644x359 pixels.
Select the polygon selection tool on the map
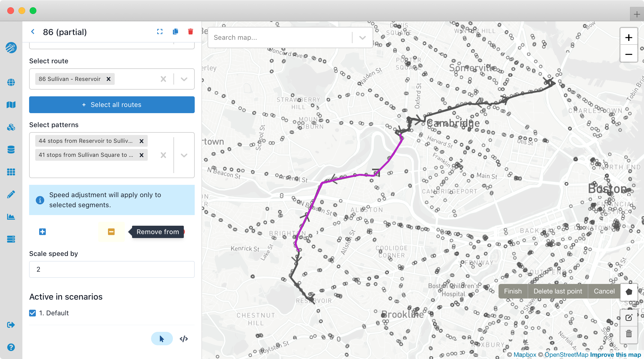click(x=628, y=291)
